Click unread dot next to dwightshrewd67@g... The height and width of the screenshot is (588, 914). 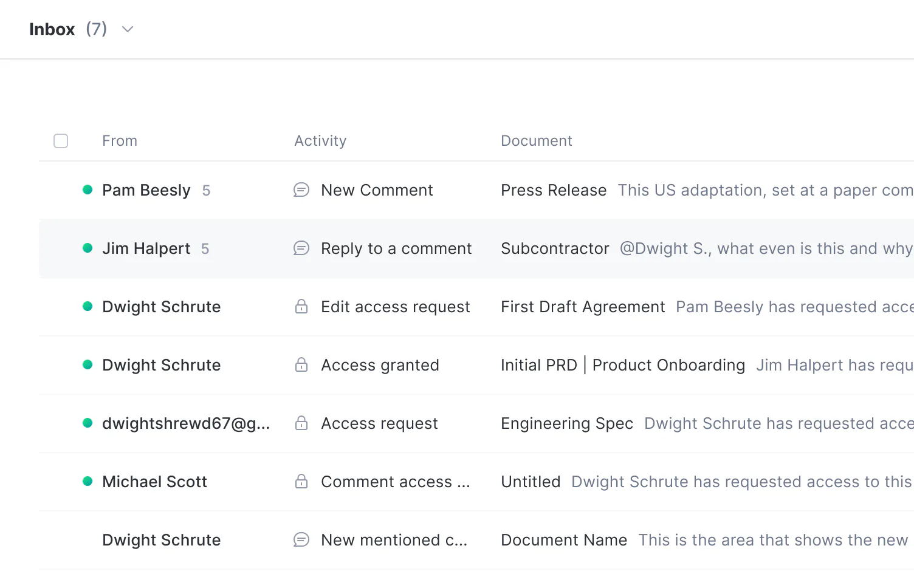tap(88, 423)
